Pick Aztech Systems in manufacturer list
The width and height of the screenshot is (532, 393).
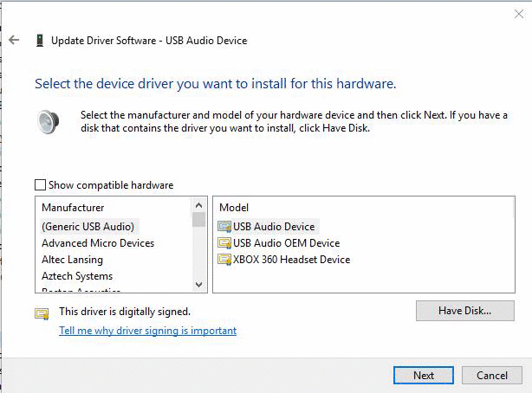coord(77,276)
